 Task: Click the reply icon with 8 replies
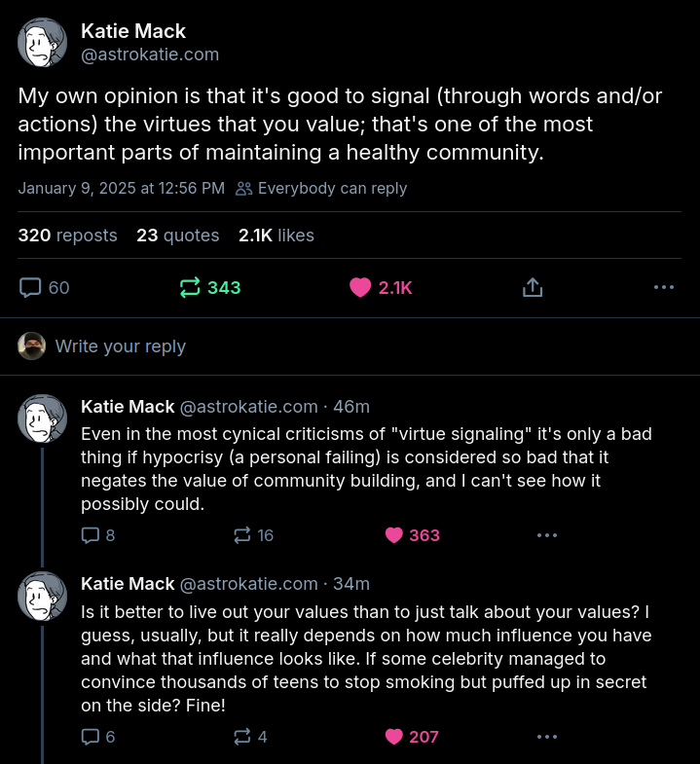click(91, 534)
